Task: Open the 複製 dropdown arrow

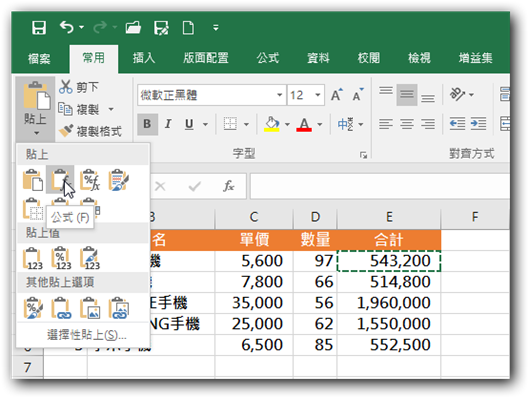Action: coord(111,109)
